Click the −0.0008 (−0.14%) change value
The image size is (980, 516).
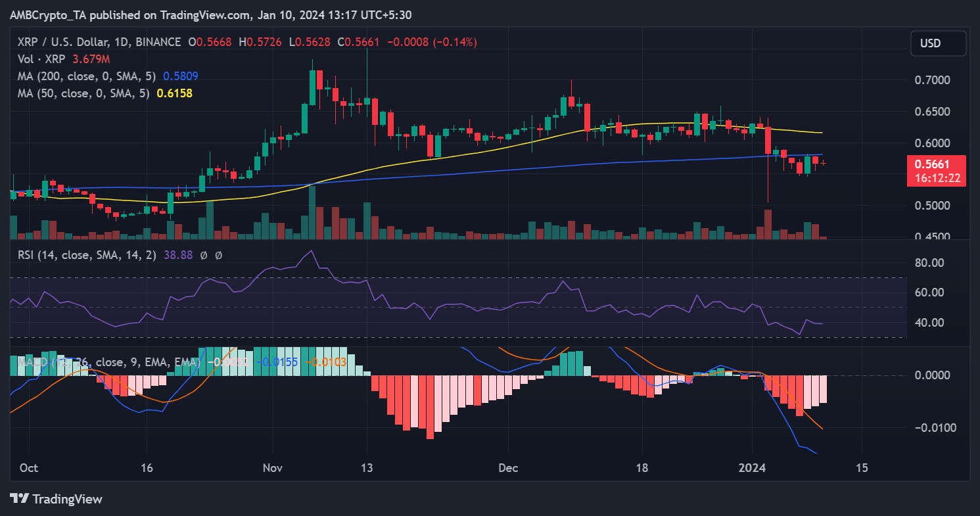(432, 42)
